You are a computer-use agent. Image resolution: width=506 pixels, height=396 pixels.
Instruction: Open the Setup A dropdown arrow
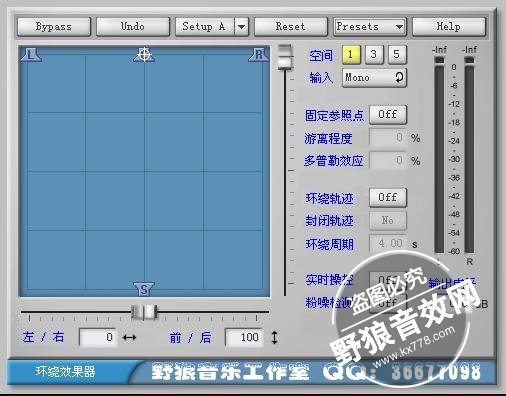242,27
